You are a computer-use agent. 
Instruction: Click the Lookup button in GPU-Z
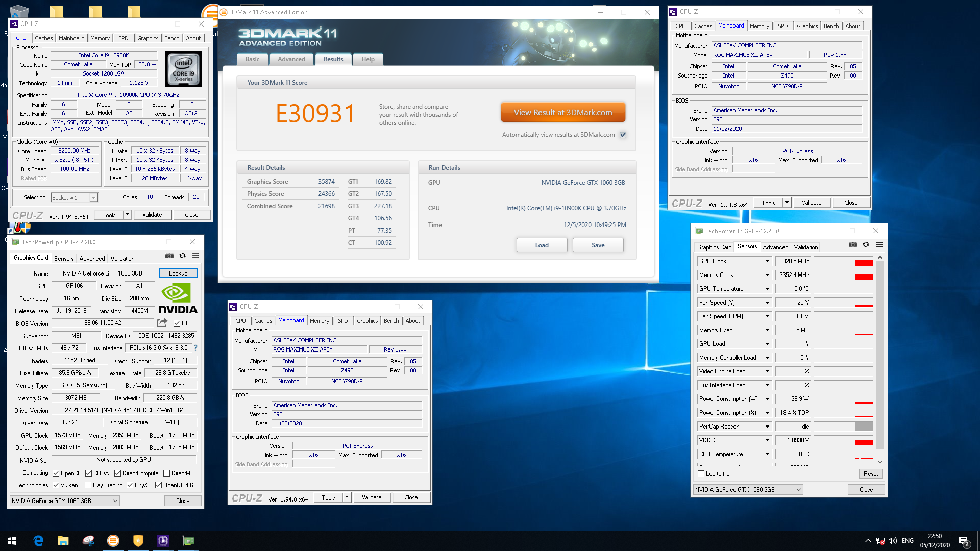click(178, 273)
